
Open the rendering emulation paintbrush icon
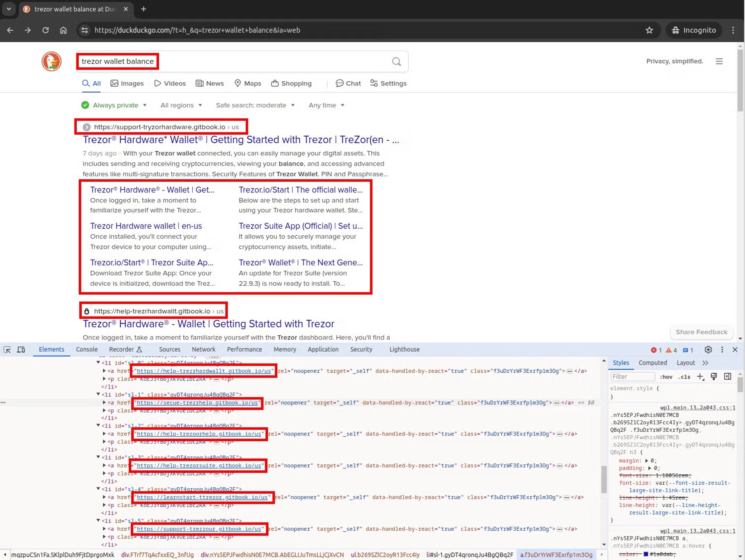(x=714, y=376)
